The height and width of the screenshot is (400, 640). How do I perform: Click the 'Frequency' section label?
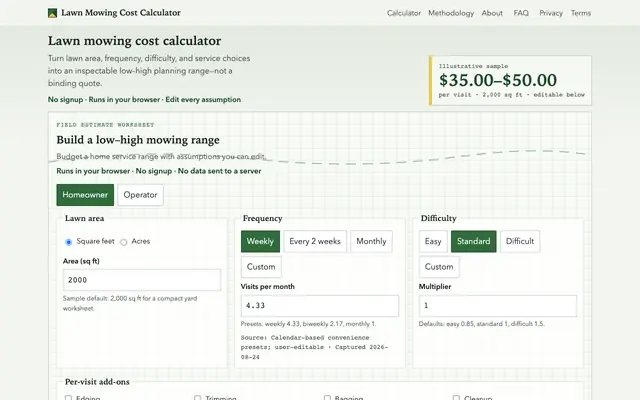pos(262,218)
